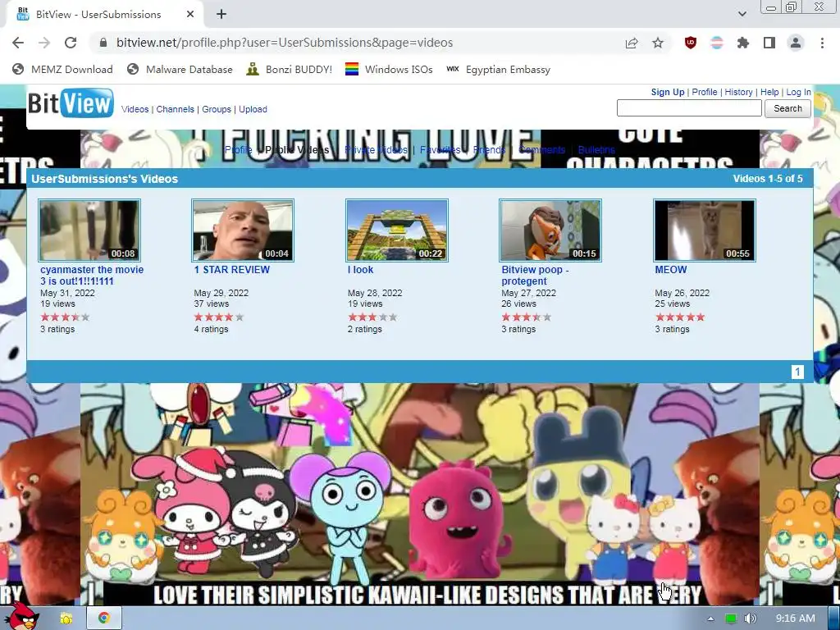Focus the BitView search text field
This screenshot has width=840, height=630.
689,108
